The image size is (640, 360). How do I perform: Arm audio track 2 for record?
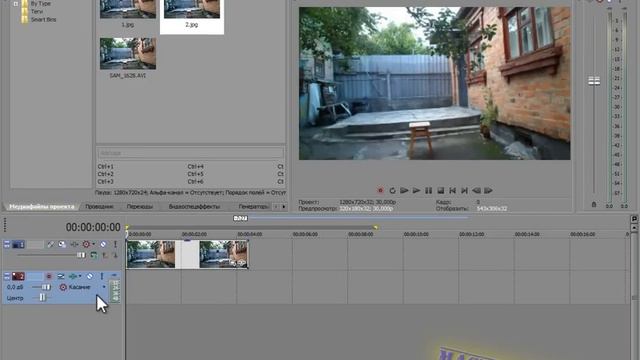(49, 276)
